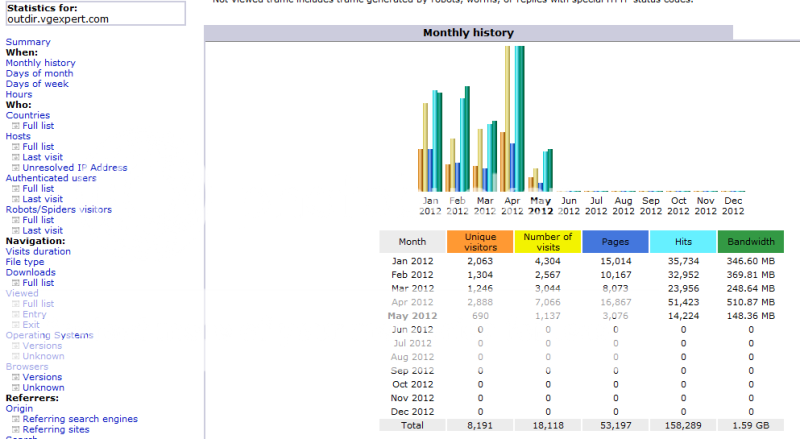Screen dimensions: 800x439
Task: Click the bold May 2012 chart label
Action: [540, 206]
